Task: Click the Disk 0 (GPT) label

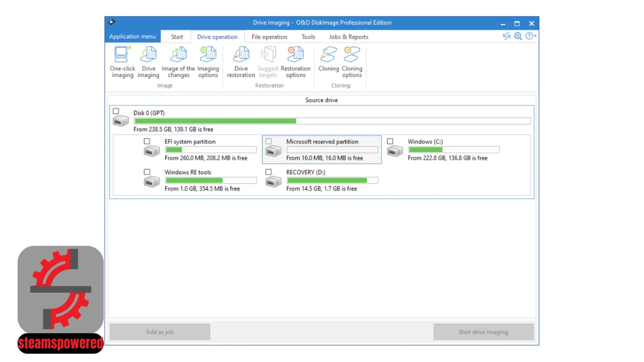Action: (149, 113)
